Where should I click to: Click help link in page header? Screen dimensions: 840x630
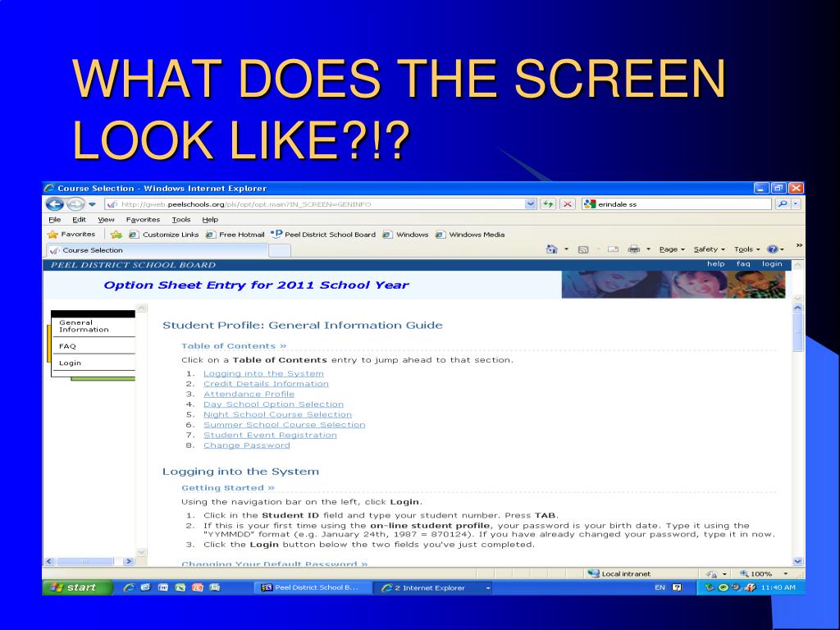point(715,263)
